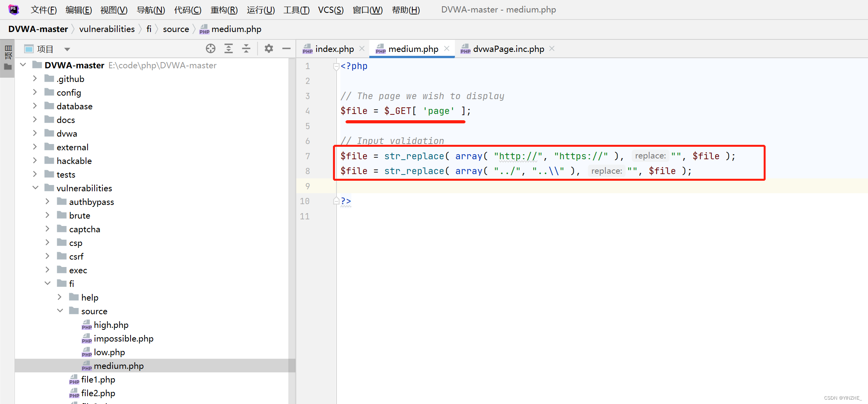Image resolution: width=868 pixels, height=404 pixels.
Task: Click the $_GET variable on line 4
Action: pyautogui.click(x=397, y=111)
